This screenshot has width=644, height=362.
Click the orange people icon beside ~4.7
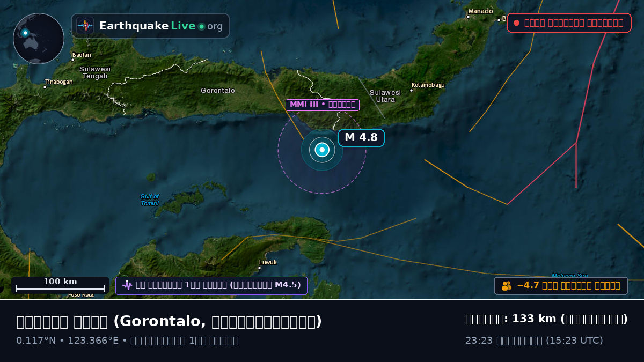[x=507, y=286]
